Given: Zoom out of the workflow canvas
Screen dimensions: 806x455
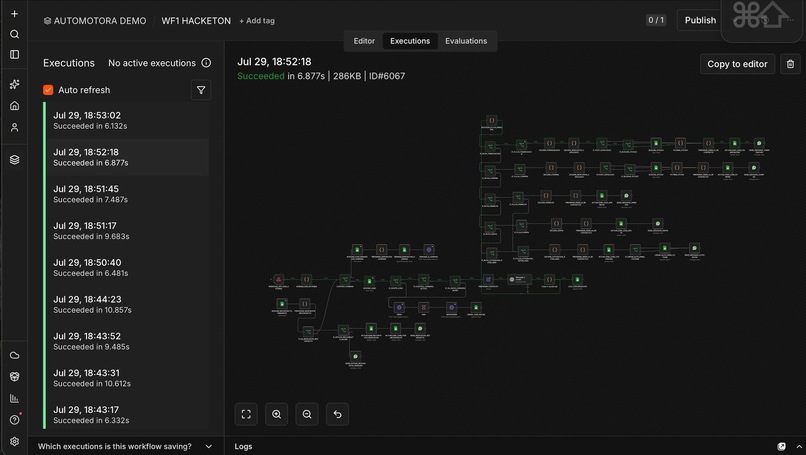Looking at the screenshot, I should (x=307, y=414).
